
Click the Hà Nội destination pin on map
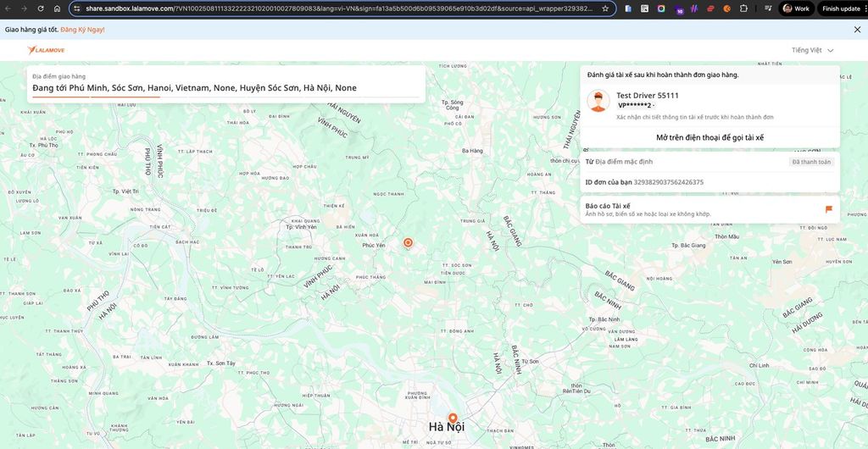click(453, 419)
